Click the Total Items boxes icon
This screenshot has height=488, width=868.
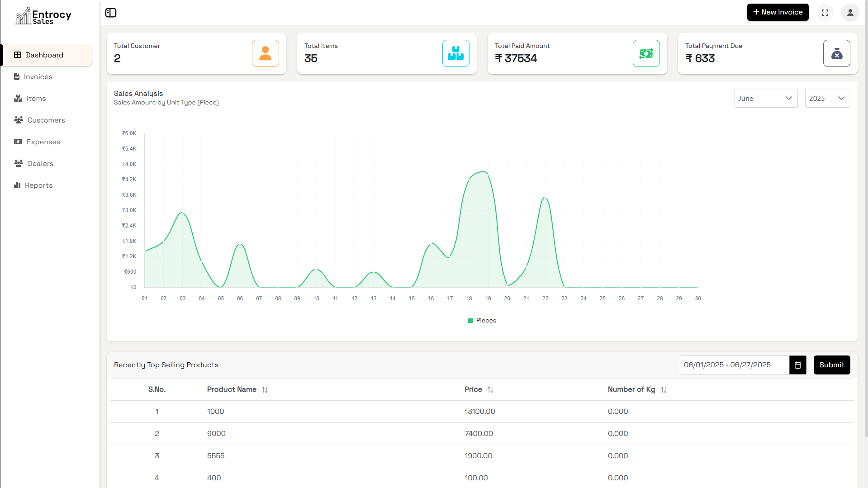click(455, 53)
